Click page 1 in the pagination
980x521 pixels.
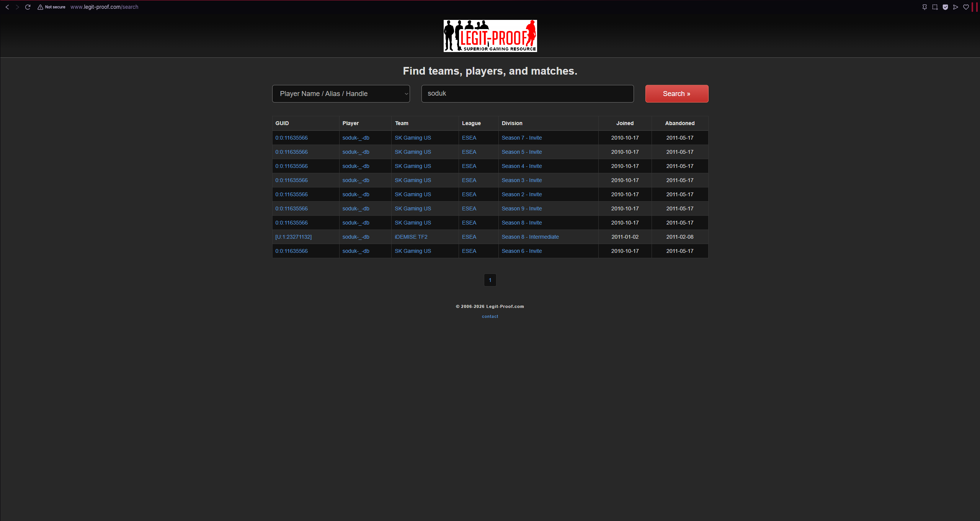pyautogui.click(x=490, y=280)
